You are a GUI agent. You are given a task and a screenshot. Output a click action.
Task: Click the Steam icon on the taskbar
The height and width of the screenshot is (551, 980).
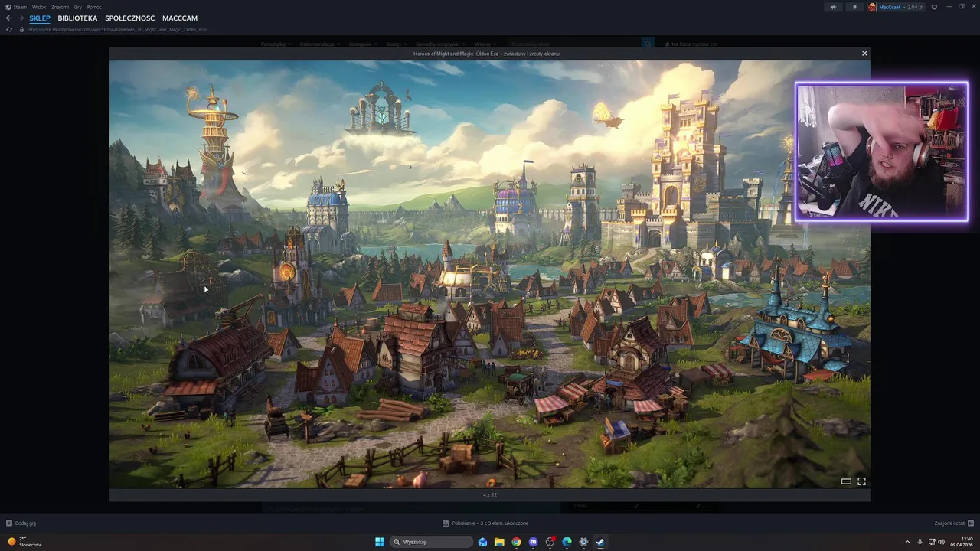tap(600, 542)
